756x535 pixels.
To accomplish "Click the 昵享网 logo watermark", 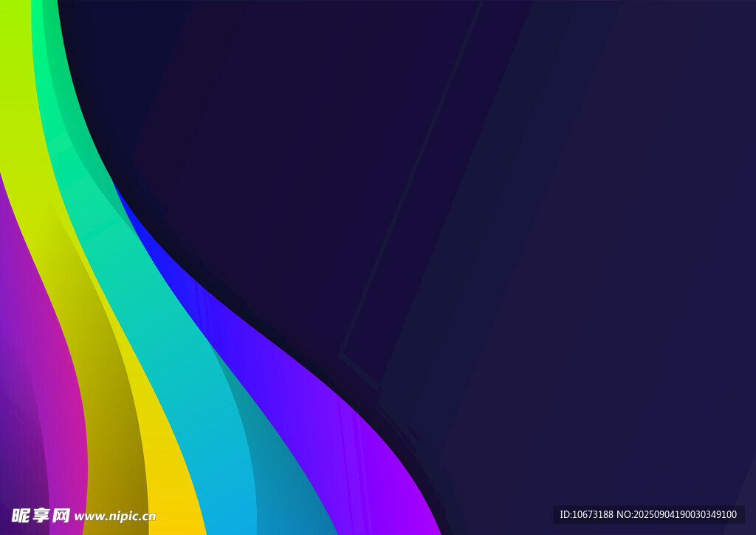I will tap(41, 515).
